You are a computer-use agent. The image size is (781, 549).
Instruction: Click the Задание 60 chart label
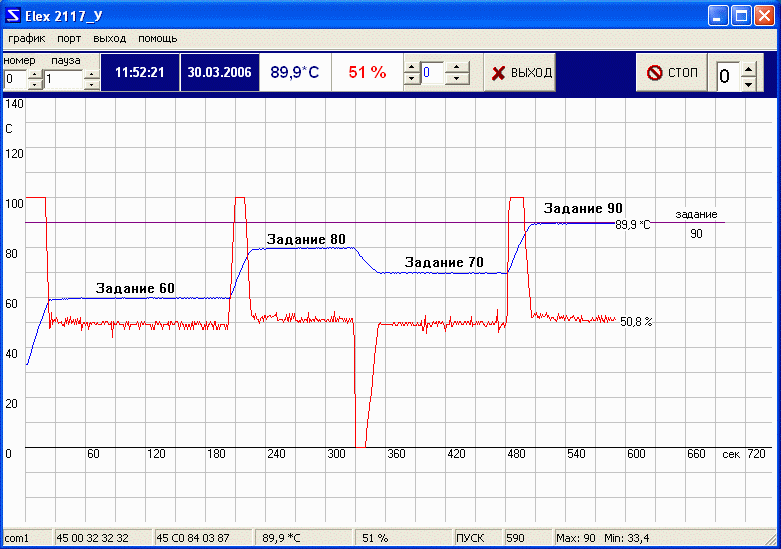(135, 288)
